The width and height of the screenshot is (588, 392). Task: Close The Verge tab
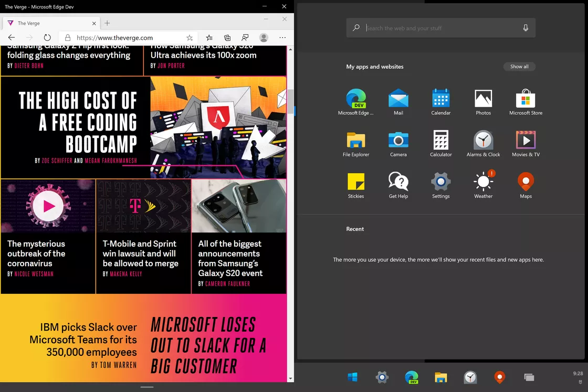click(x=94, y=23)
